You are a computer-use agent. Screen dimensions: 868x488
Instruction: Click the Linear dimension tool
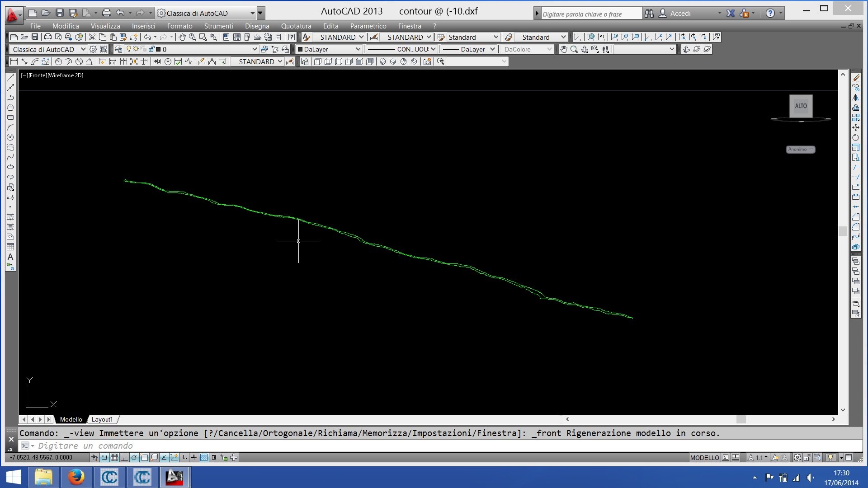coord(14,61)
